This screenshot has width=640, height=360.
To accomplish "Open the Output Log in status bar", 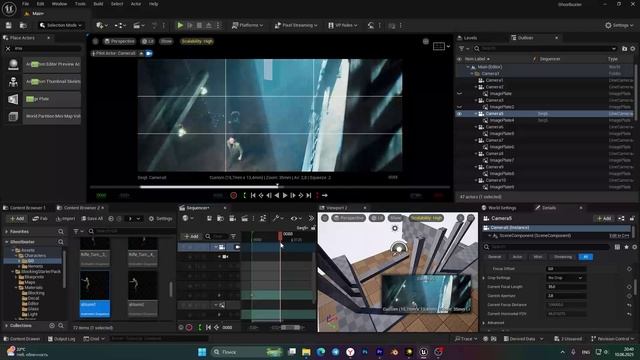I will tap(61, 339).
